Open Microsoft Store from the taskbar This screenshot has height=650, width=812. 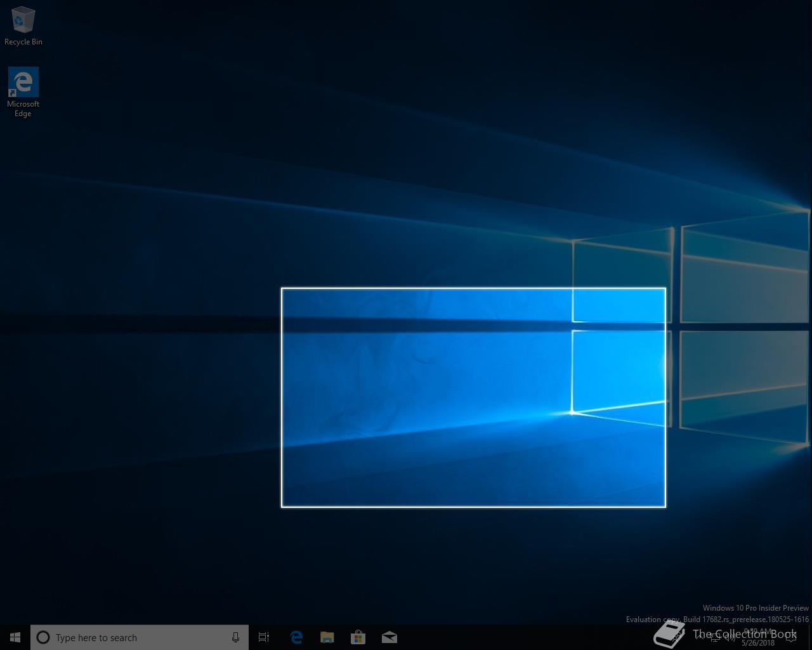point(358,637)
